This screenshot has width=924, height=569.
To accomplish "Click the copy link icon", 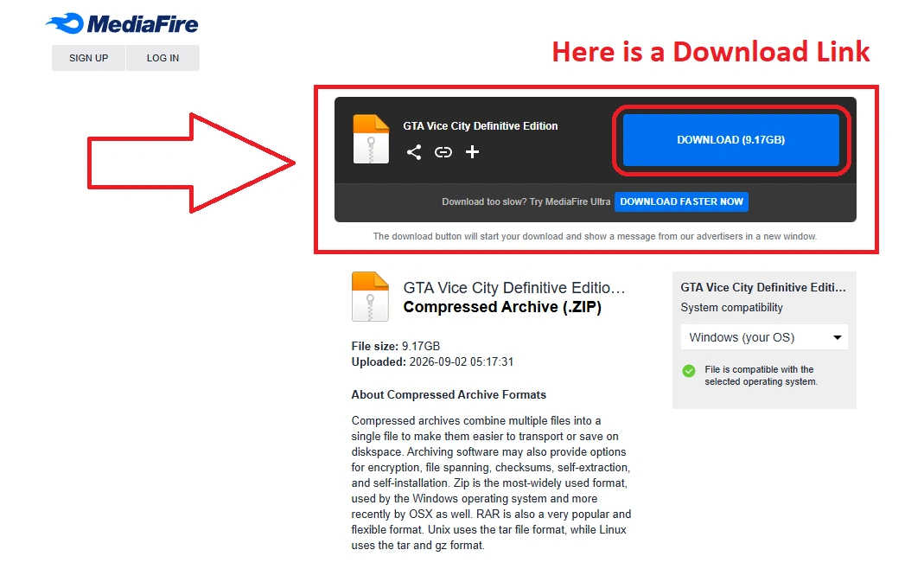I will (443, 152).
